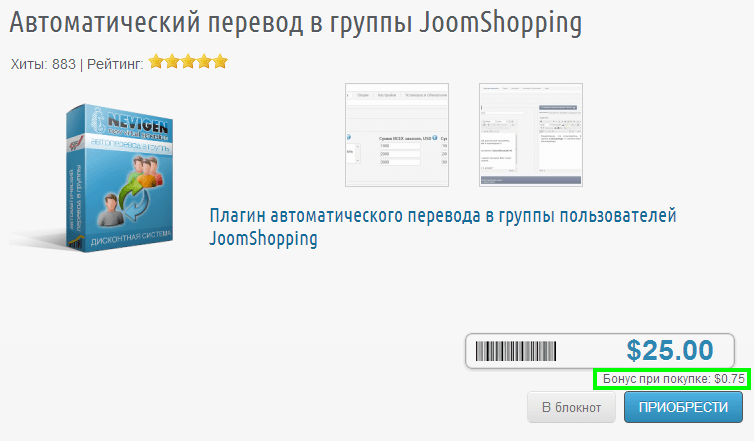Click the barcode image beside the price

tap(516, 351)
